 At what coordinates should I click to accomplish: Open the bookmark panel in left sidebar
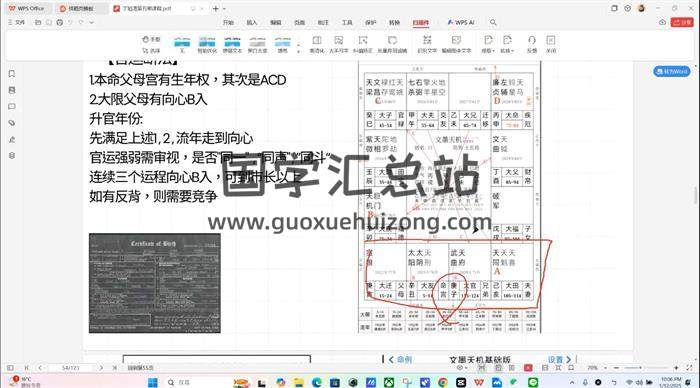12,74
